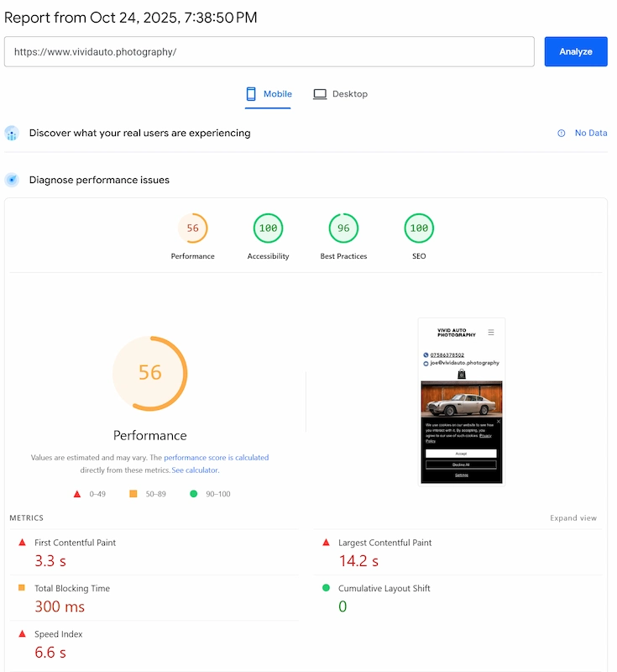Click the First Contentful Paint label
The height and width of the screenshot is (672, 617).
pyautogui.click(x=75, y=543)
